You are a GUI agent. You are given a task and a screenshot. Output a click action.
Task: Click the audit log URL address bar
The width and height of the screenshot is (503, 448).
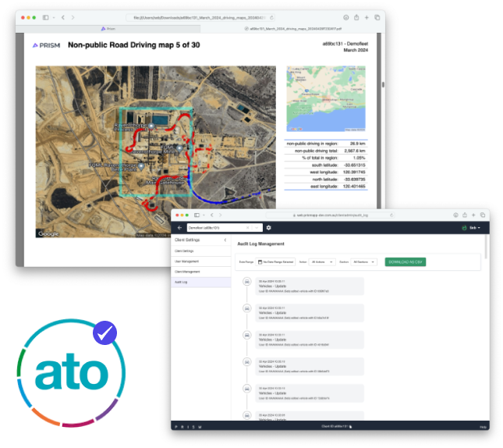pos(331,215)
